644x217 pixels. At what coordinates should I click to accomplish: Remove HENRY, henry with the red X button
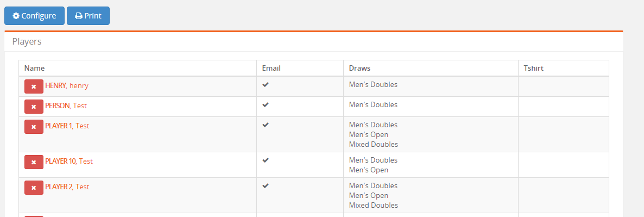coord(34,86)
